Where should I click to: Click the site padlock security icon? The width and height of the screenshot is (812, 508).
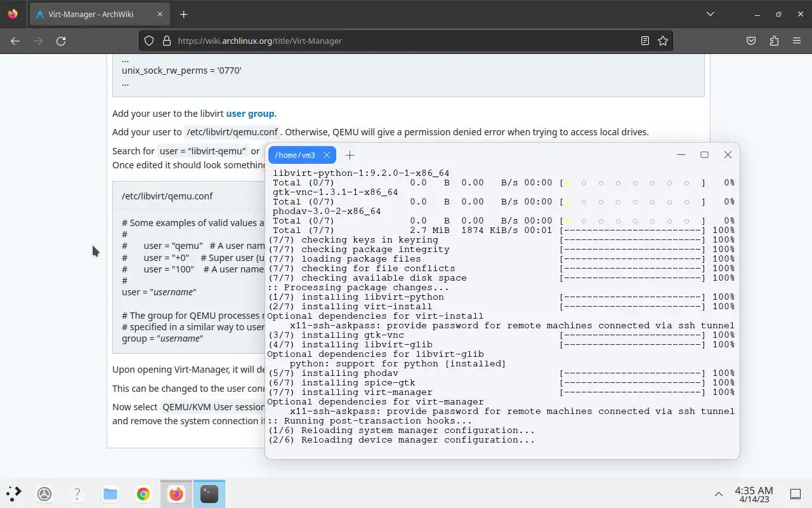167,41
